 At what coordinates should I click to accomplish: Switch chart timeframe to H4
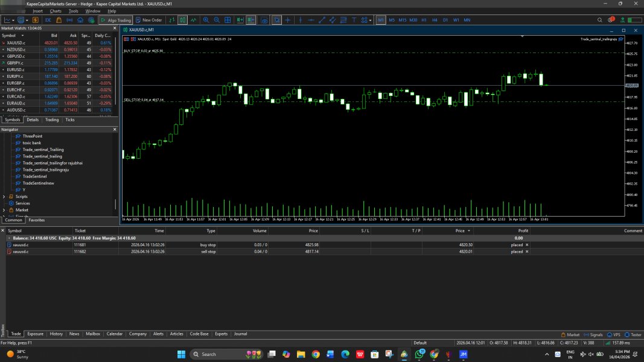point(435,20)
